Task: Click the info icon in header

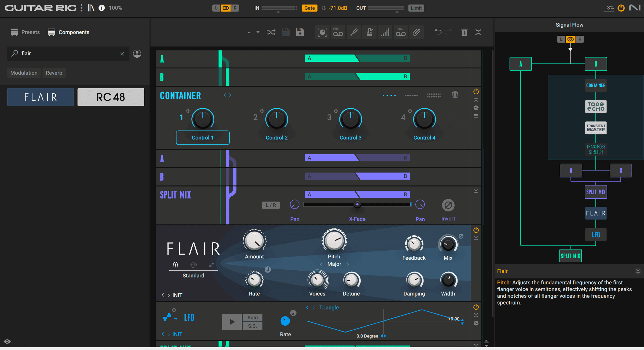Action: pyautogui.click(x=101, y=8)
